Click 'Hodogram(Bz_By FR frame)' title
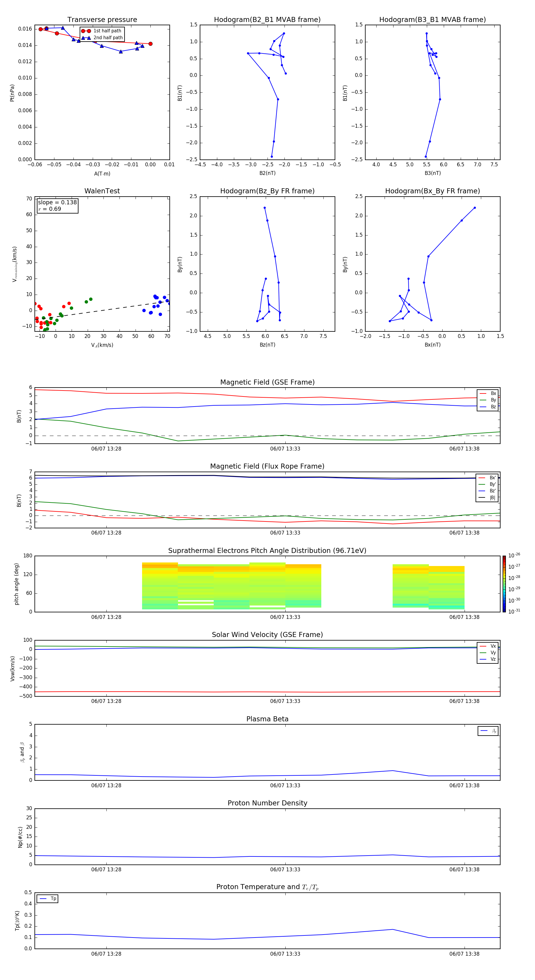This screenshot has height=980, width=535. pos(267,191)
